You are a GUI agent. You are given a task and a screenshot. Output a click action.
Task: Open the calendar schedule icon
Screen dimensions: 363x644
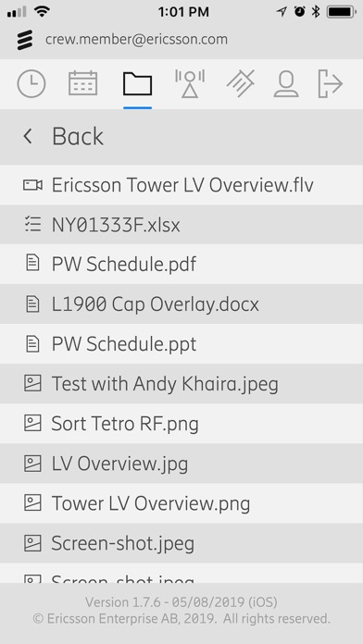click(82, 83)
